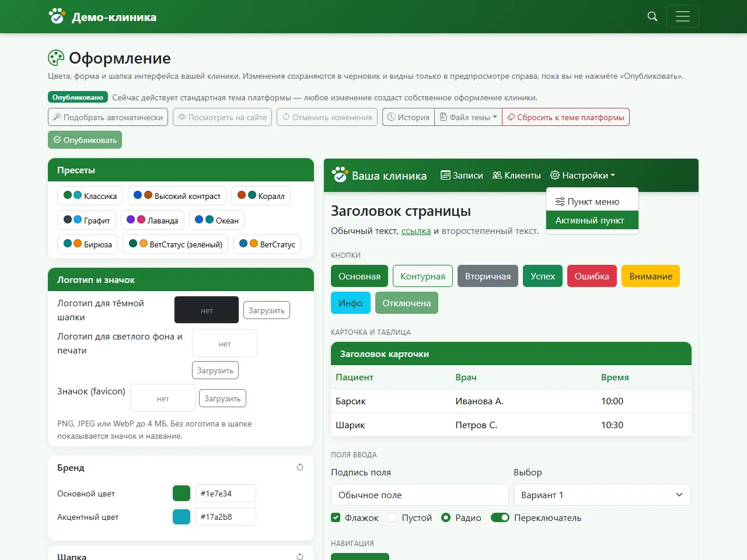The height and width of the screenshot is (560, 747).
Task: Click Сбросить к теме платформы
Action: (x=566, y=117)
